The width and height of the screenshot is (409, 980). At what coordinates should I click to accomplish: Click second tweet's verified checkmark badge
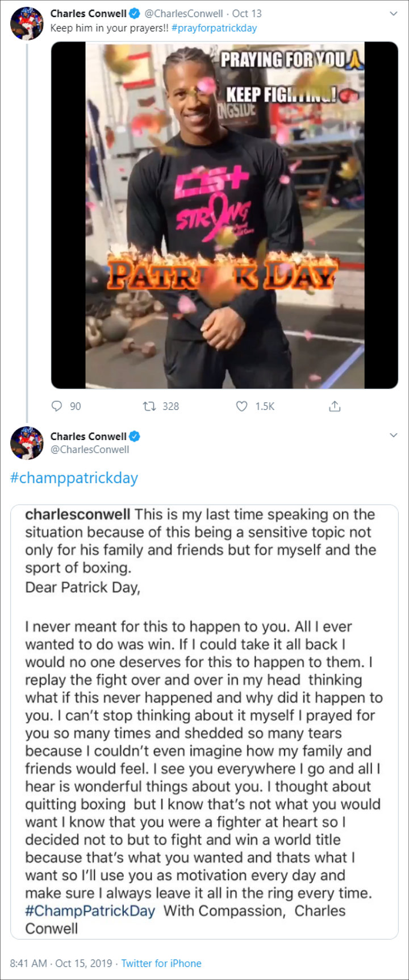click(135, 437)
